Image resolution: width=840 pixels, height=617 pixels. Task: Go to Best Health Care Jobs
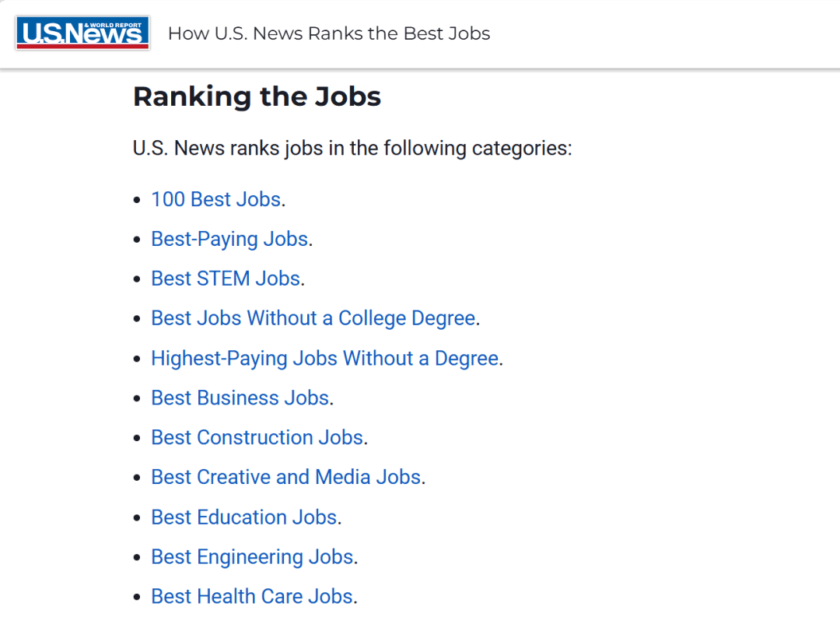click(x=252, y=597)
